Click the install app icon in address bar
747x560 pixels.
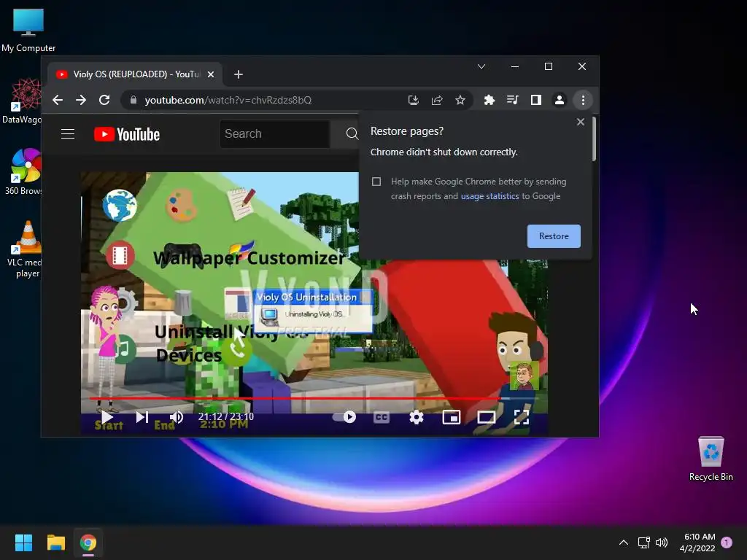click(414, 100)
